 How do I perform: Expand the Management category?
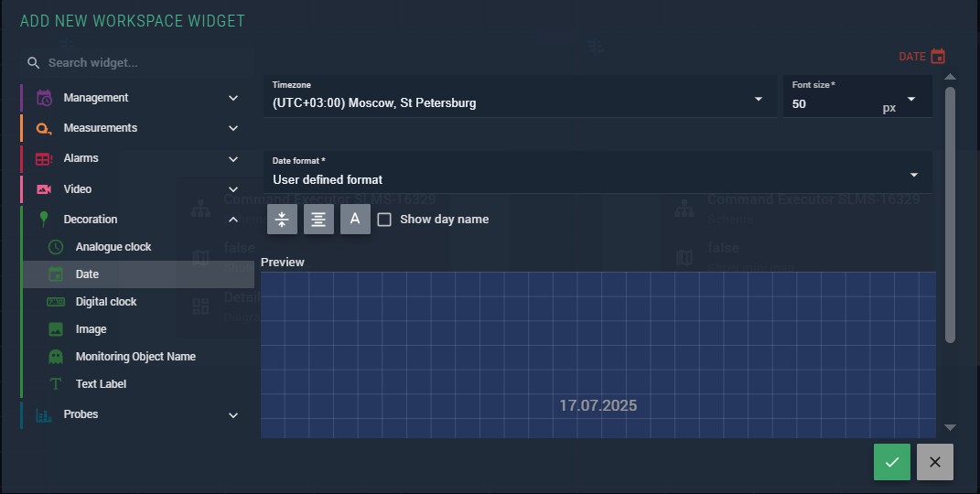click(232, 98)
